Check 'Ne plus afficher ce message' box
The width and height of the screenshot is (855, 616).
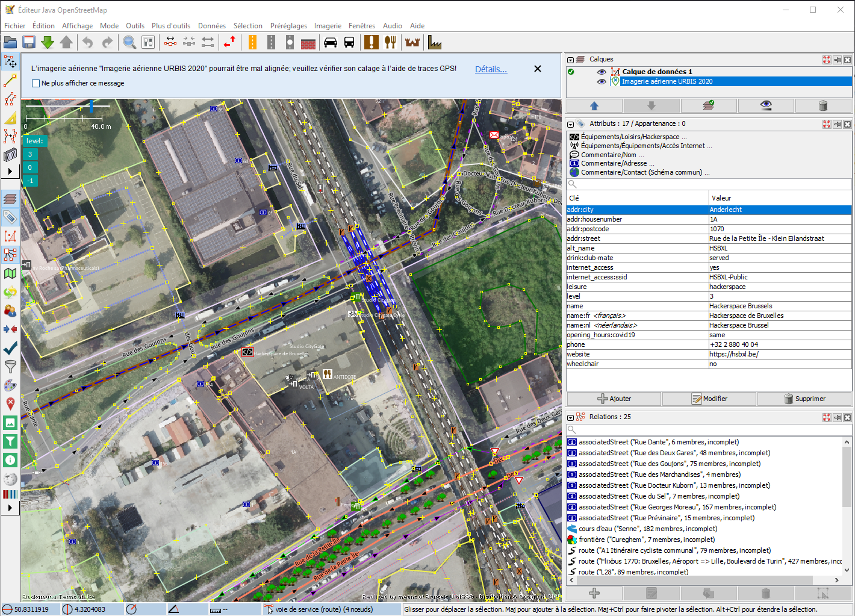pyautogui.click(x=36, y=83)
